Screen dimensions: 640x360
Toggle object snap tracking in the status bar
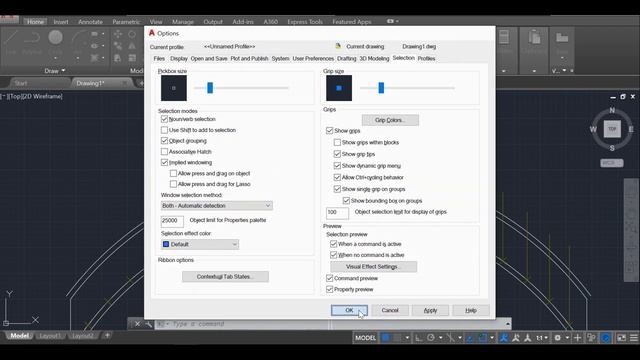tap(470, 338)
